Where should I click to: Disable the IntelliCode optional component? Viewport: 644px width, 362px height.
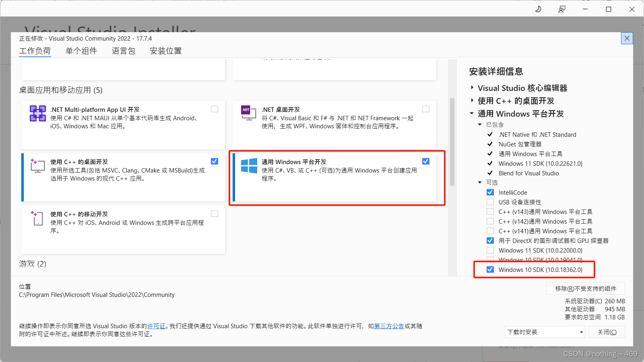click(490, 192)
